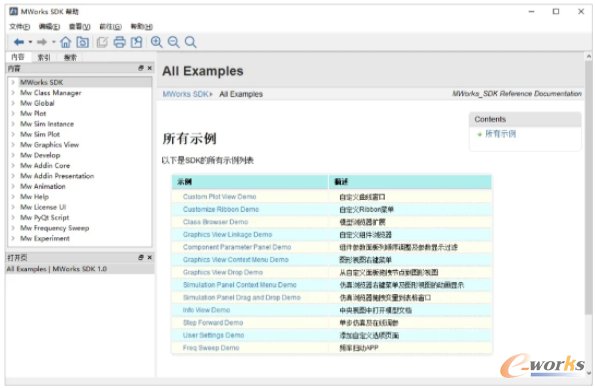Select Mw Sim Plot tree item

[x=40, y=134]
